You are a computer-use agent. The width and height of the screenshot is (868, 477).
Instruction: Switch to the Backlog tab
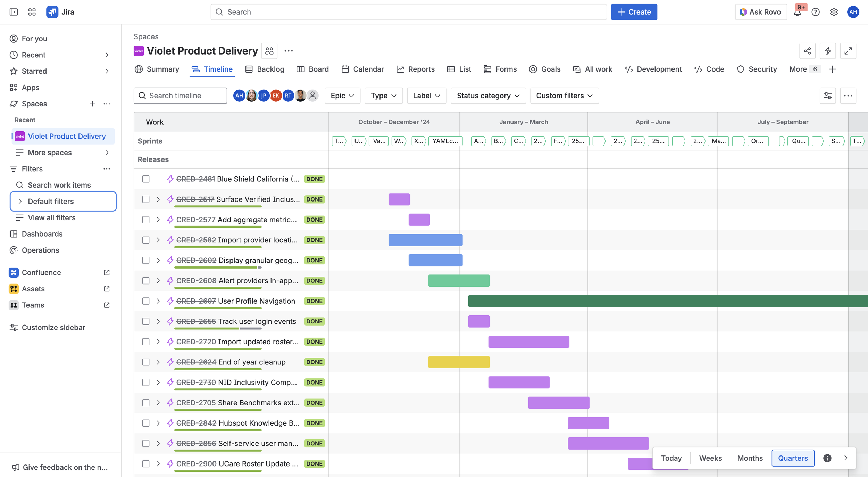(x=265, y=69)
